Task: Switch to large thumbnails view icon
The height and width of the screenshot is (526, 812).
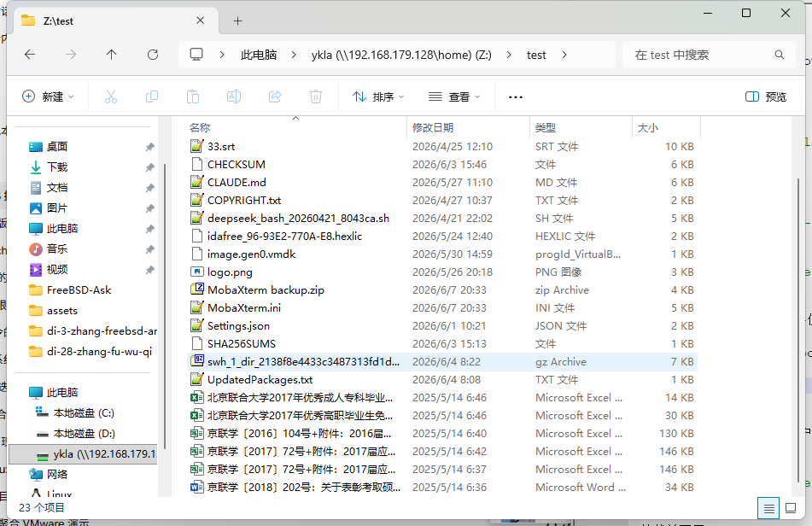Action: click(791, 508)
